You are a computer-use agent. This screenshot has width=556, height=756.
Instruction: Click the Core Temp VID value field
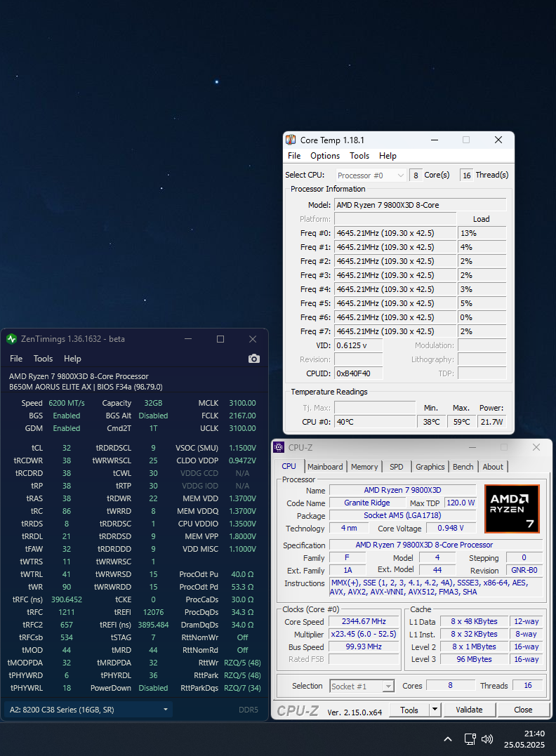point(358,345)
